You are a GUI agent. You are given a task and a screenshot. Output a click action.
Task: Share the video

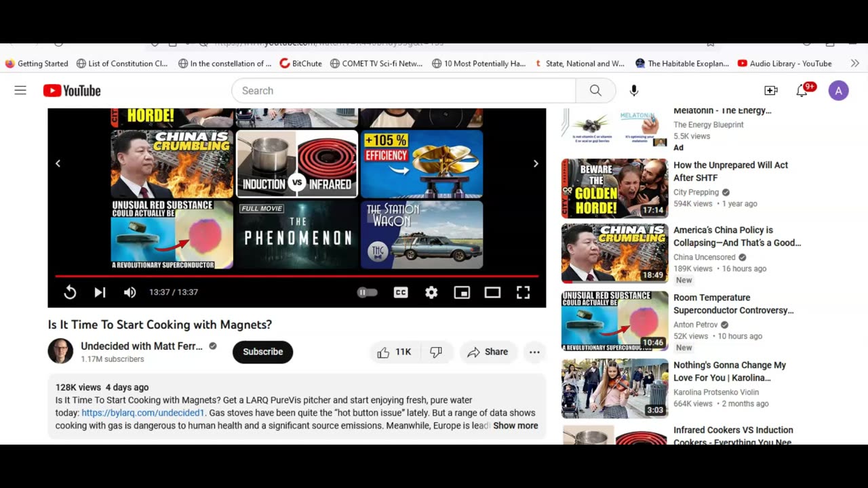pyautogui.click(x=488, y=352)
